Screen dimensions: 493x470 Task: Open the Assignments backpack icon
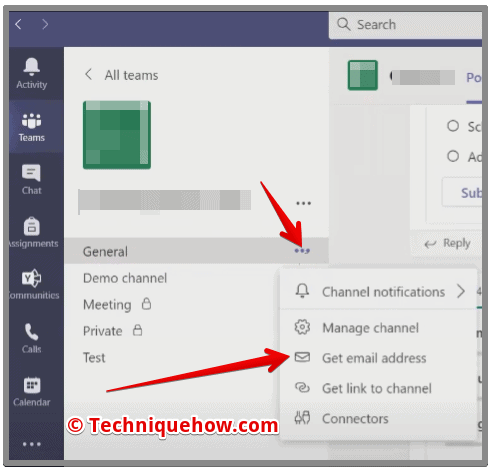[x=32, y=226]
